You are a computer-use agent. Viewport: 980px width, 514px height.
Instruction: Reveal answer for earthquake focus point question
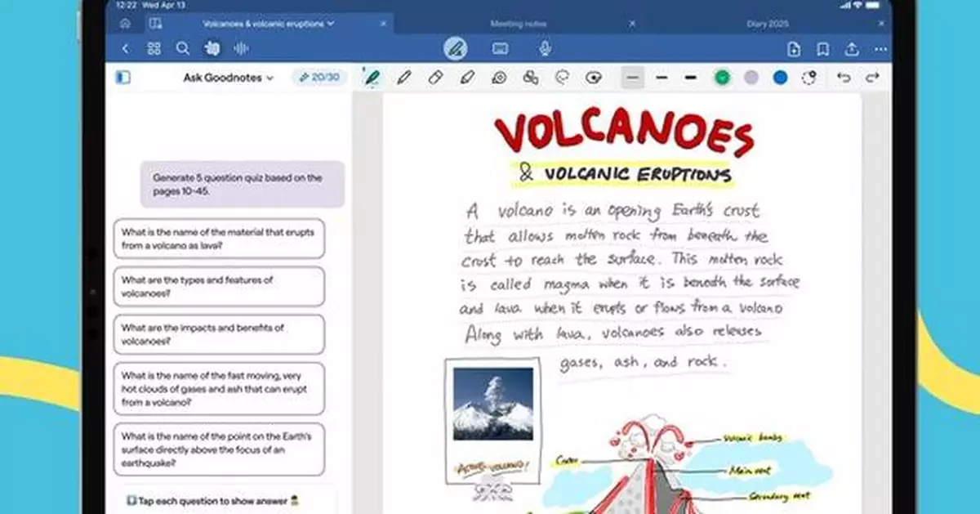(x=219, y=449)
